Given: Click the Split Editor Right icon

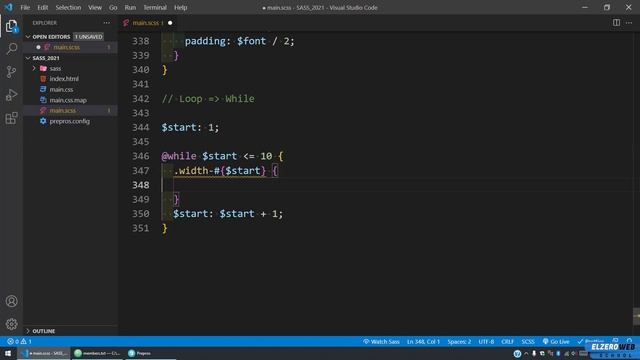Looking at the screenshot, I should click(x=616, y=23).
